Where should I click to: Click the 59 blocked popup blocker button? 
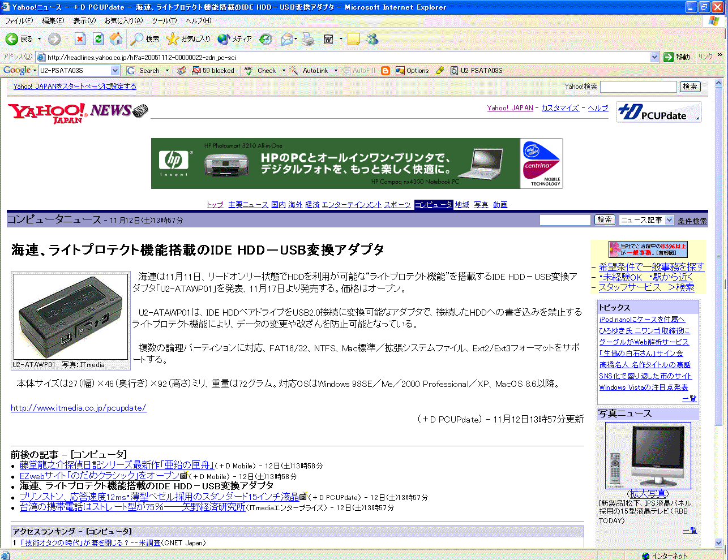point(213,71)
